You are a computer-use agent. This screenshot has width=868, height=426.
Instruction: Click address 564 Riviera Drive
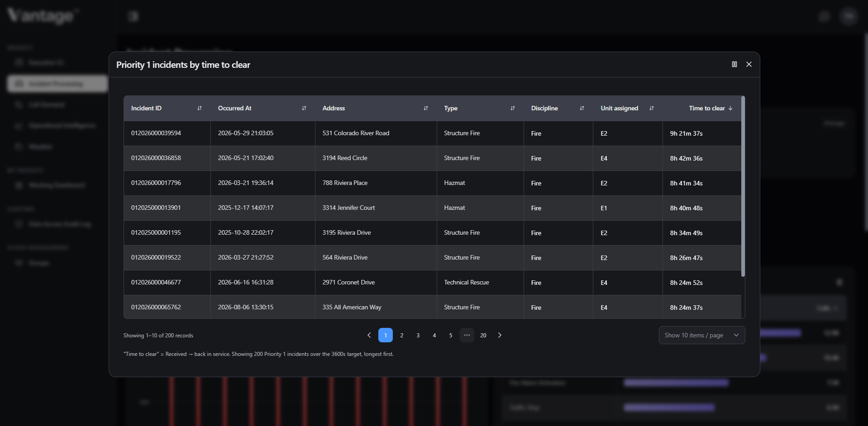[345, 258]
